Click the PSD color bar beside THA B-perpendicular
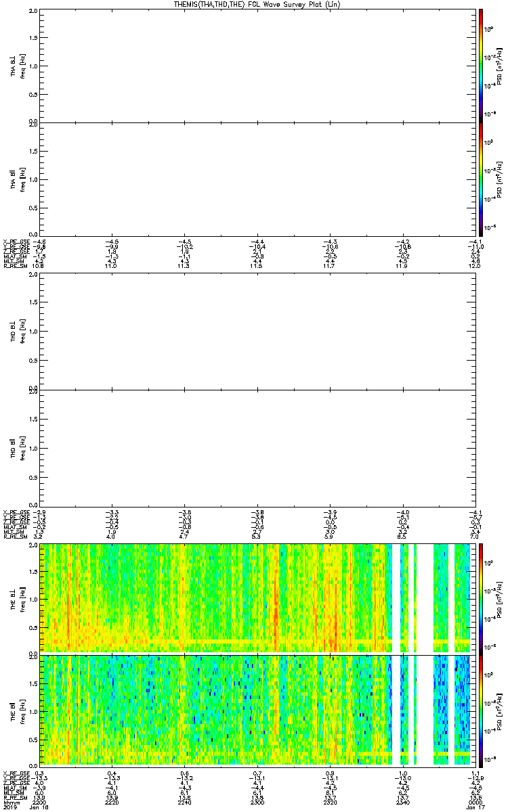 [x=481, y=66]
